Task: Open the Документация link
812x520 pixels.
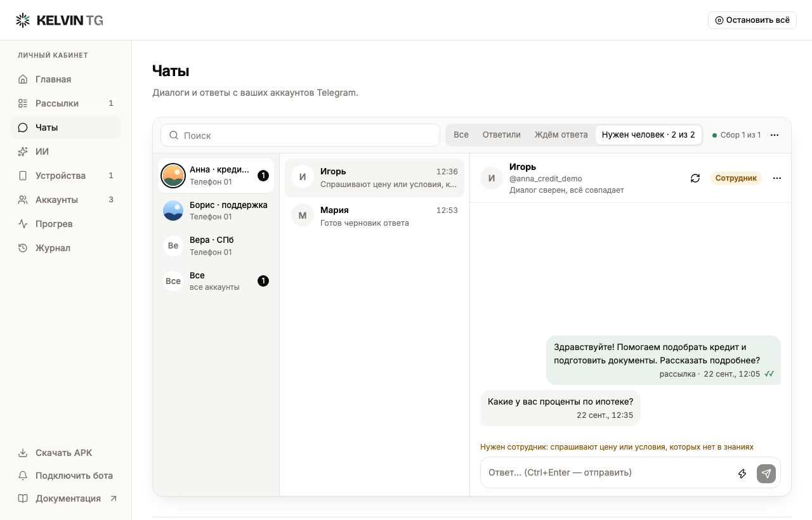Action: pyautogui.click(x=65, y=498)
